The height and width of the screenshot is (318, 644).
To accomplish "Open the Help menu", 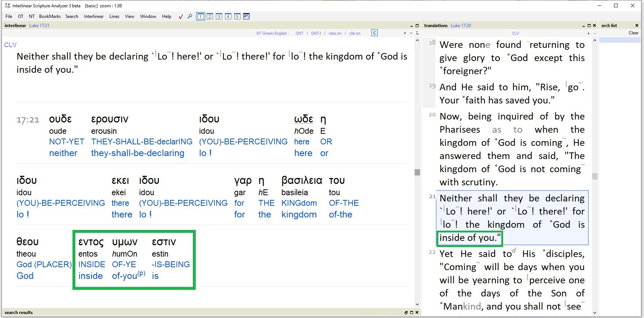I will (166, 16).
